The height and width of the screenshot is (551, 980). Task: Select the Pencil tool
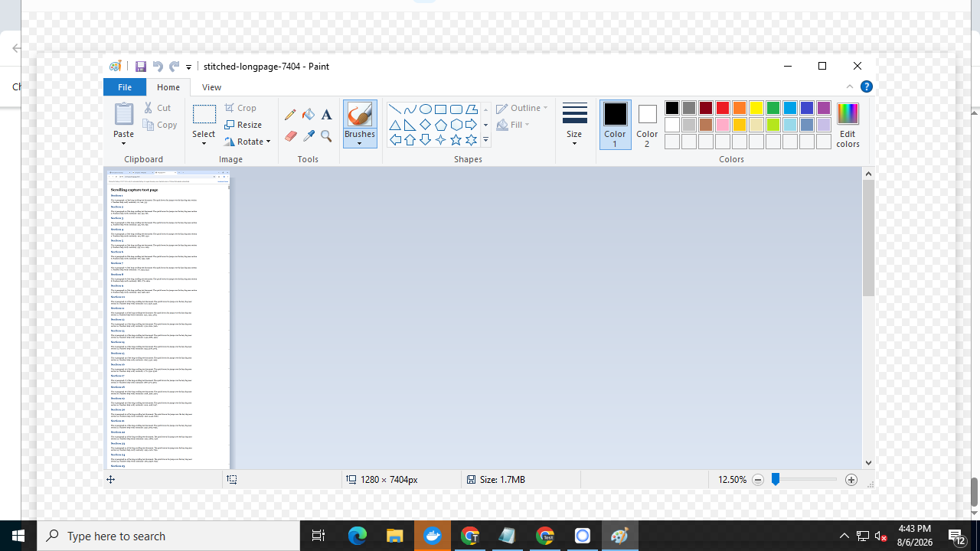(x=290, y=115)
